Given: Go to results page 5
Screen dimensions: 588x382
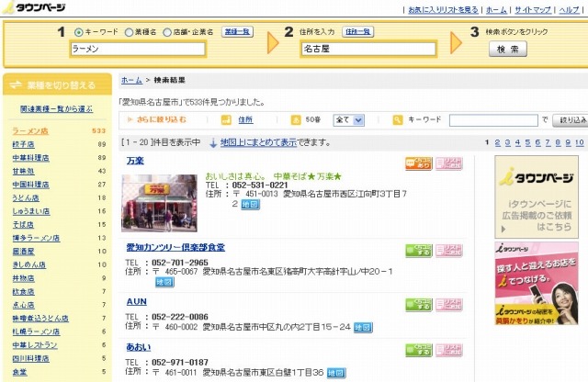Looking at the screenshot, I should (x=527, y=143).
